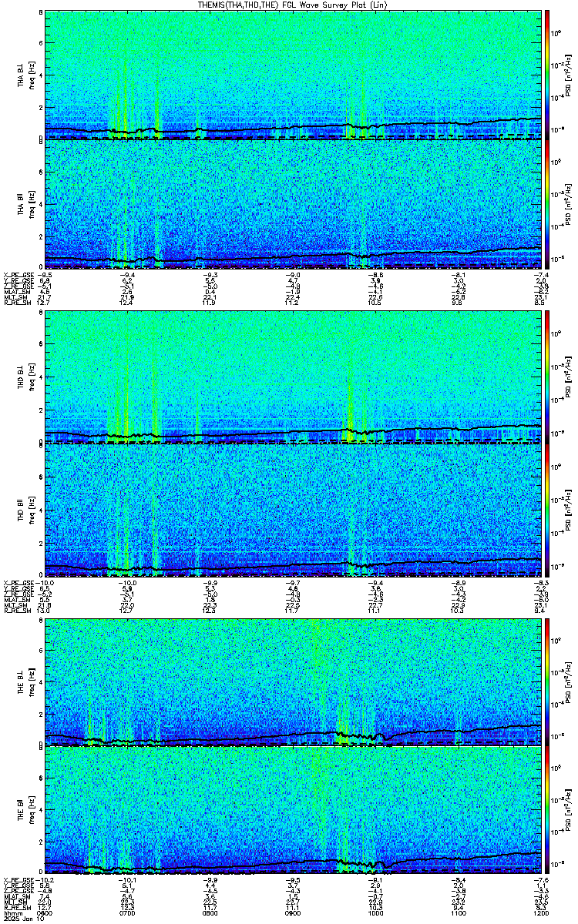Click the THA B-perpendicular spectrogram panel
Screen dimensions: 578x924
point(293,75)
